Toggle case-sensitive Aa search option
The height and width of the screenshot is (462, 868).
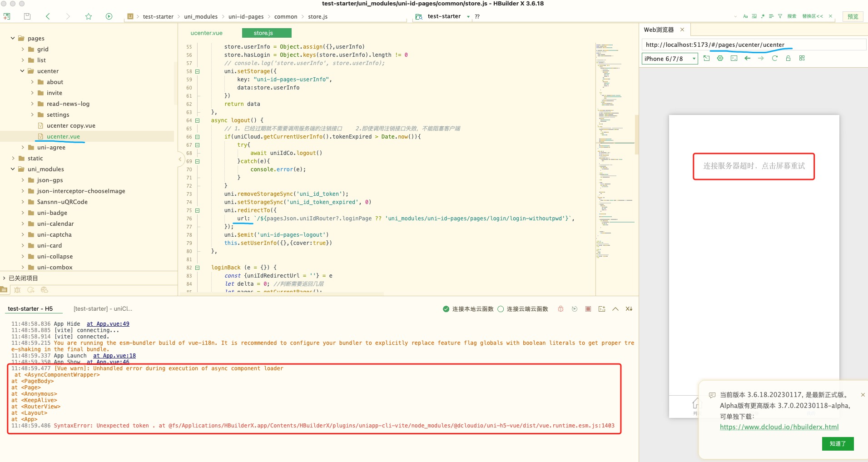pos(745,16)
